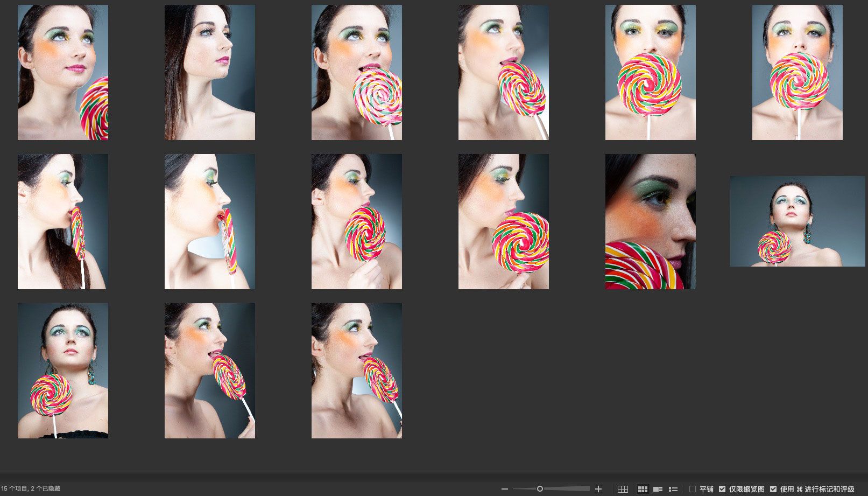Select the fifth thumbnail in top row
Screen dimensions: 868x496
[x=650, y=73]
